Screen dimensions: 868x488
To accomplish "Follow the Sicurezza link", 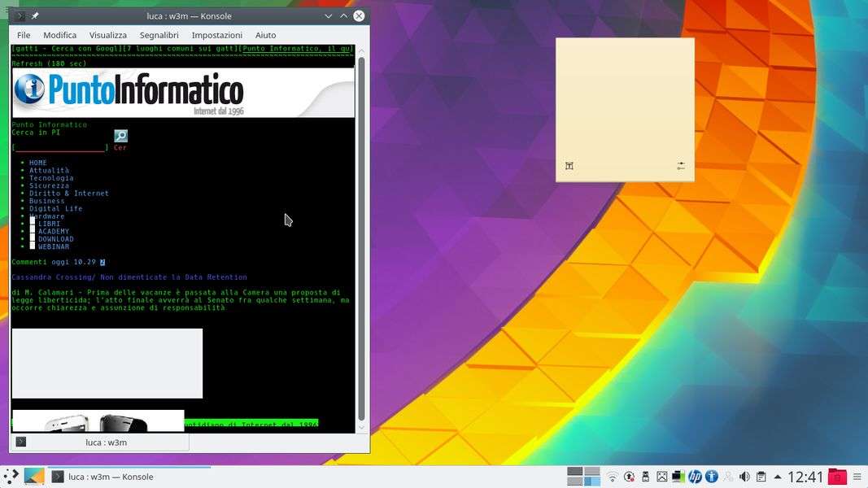I will [49, 185].
